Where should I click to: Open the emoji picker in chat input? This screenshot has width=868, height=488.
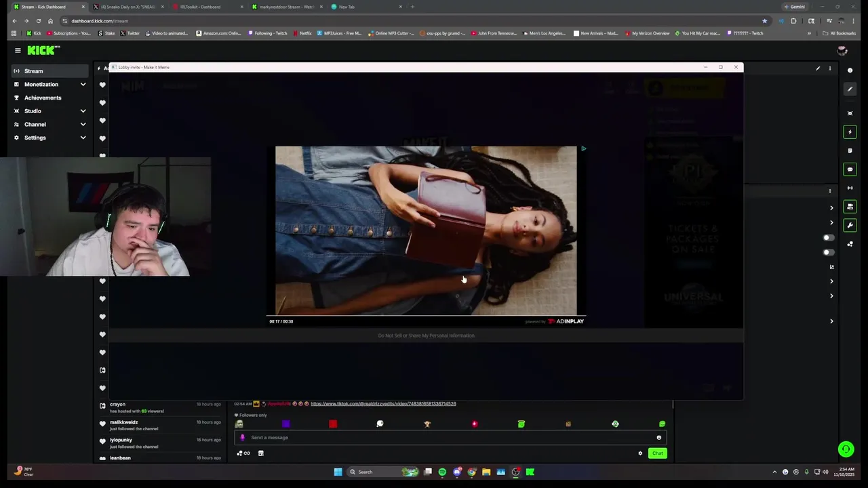click(658, 438)
